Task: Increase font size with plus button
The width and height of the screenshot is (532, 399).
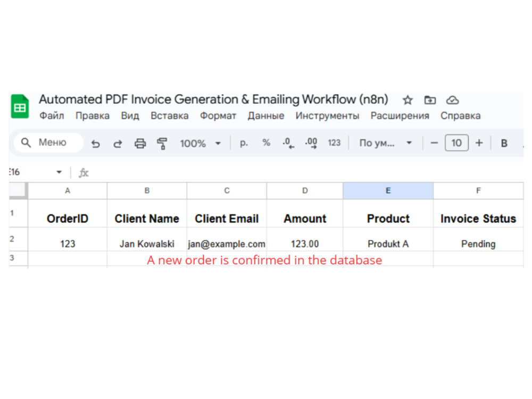Action: pyautogui.click(x=479, y=143)
